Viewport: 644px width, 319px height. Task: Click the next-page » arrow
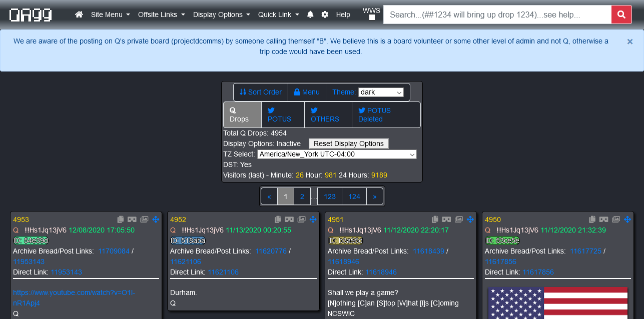click(375, 196)
